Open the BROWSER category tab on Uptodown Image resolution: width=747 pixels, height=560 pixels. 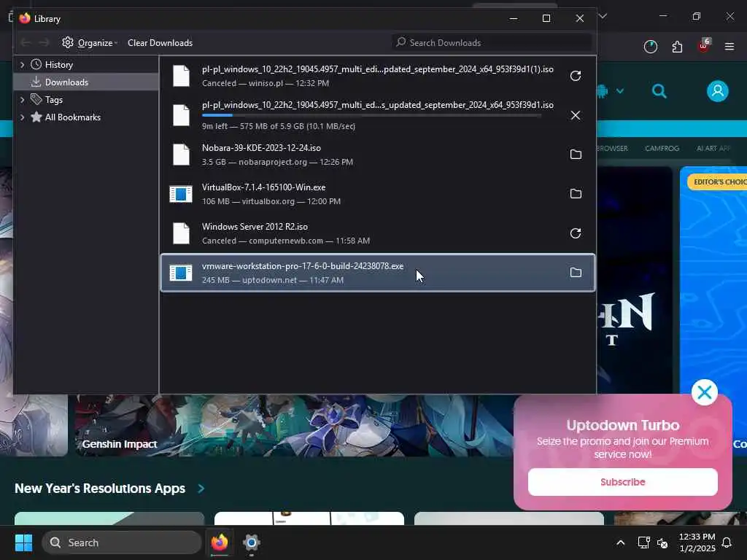pyautogui.click(x=612, y=149)
